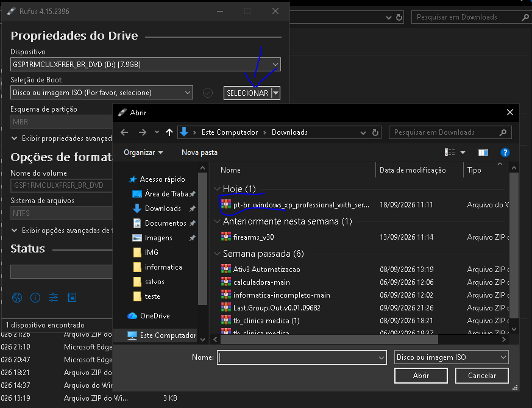Open Área de Trabalho in sidebar

click(x=160, y=194)
